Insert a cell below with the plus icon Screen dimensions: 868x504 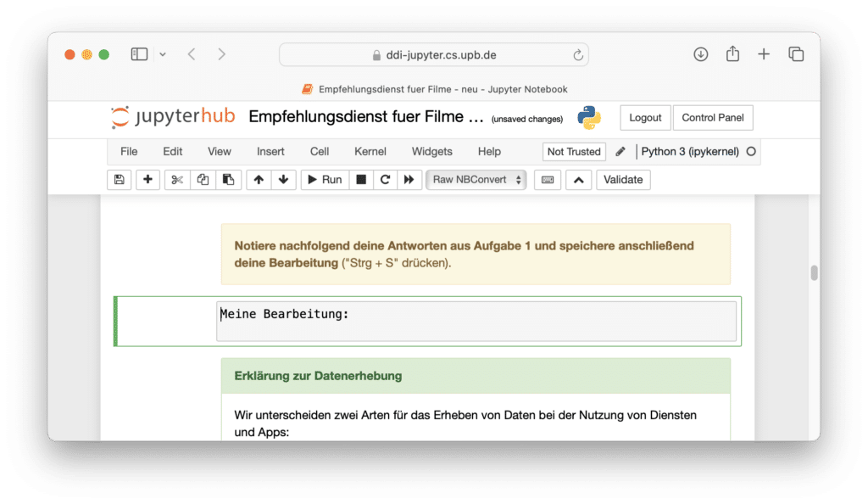[x=147, y=179]
